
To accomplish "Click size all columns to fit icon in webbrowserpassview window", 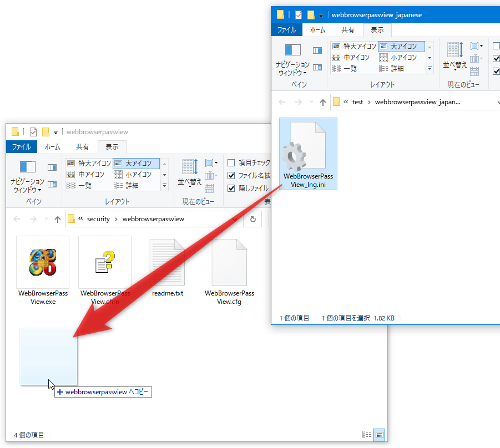I will tap(209, 189).
